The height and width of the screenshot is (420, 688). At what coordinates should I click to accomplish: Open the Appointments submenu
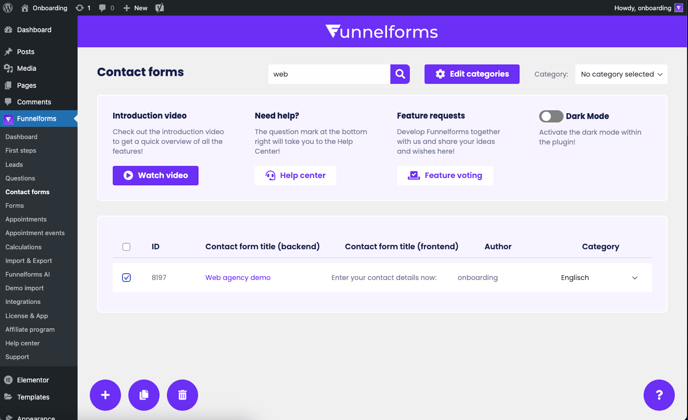26,219
